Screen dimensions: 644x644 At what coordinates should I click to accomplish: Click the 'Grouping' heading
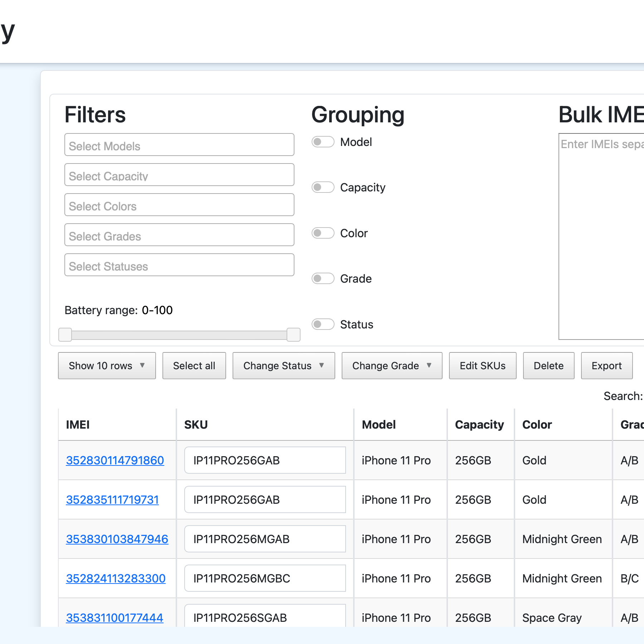358,116
